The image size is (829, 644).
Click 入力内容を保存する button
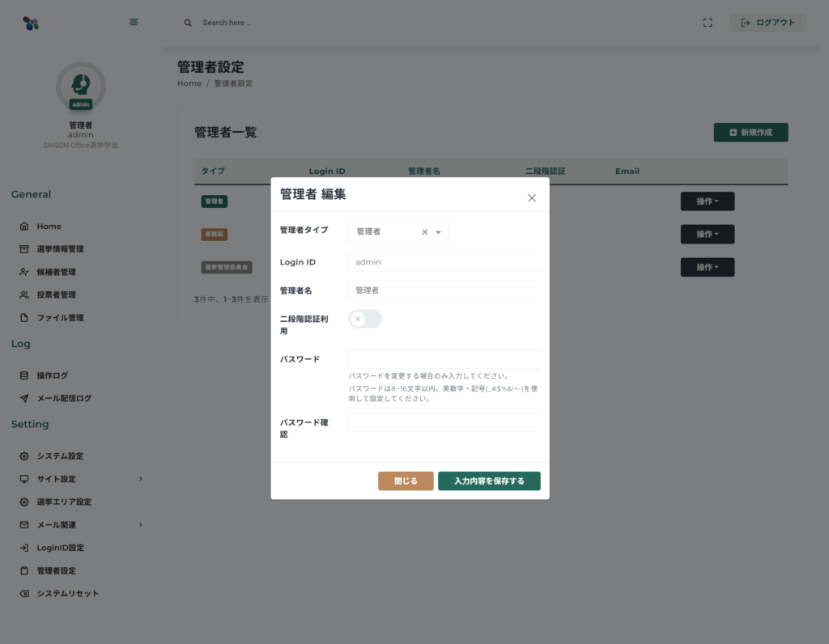point(489,481)
